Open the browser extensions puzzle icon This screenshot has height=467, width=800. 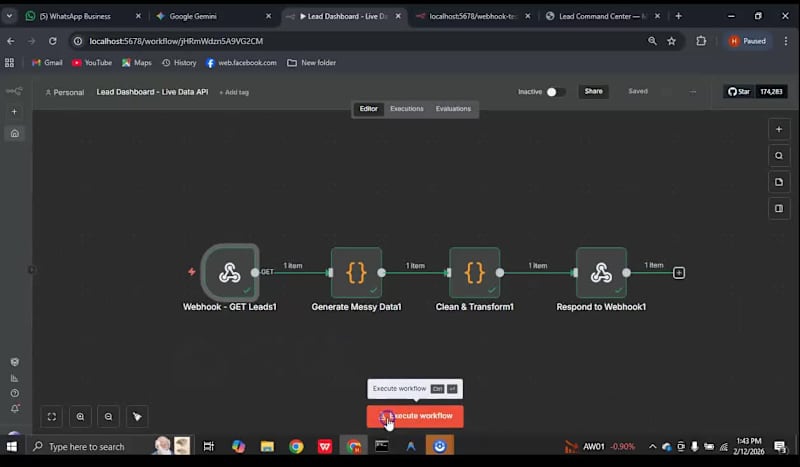click(701, 41)
